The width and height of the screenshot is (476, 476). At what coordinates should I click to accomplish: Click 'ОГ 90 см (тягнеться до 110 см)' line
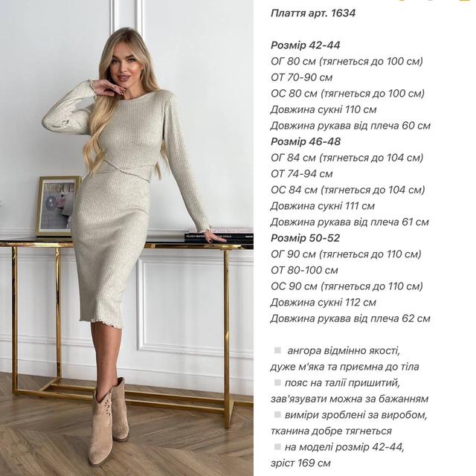[346, 254]
